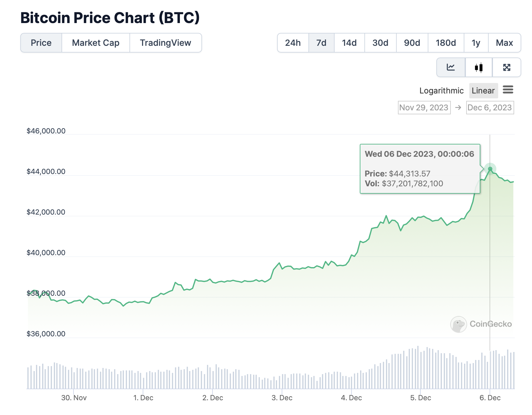Enable Logarithmic scale
The image size is (532, 415).
point(441,91)
